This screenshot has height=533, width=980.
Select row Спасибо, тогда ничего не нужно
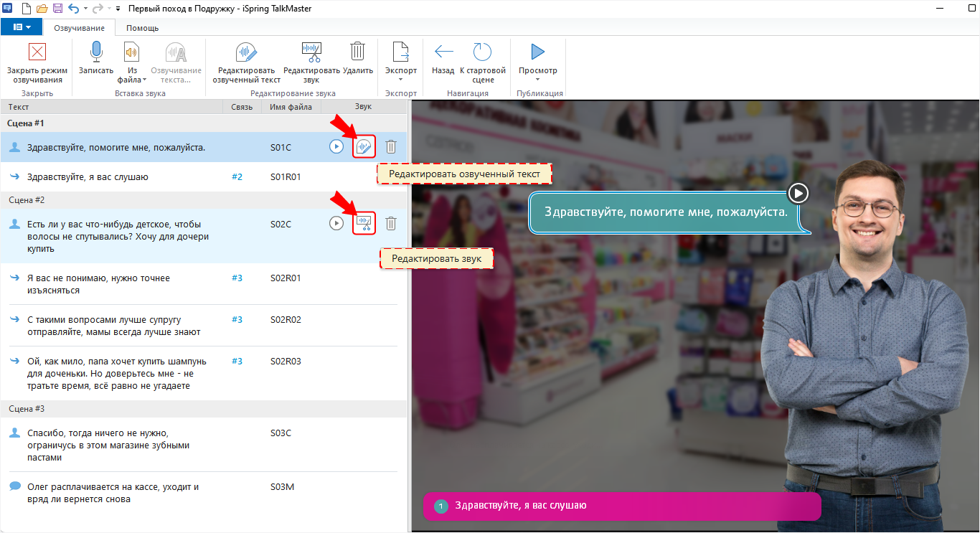point(204,445)
